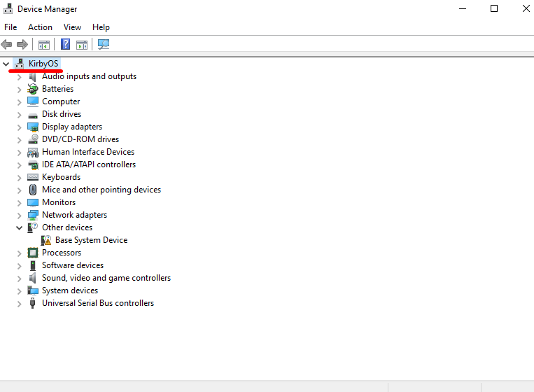Click the Human Interface Devices icon
This screenshot has width=534, height=392.
pyautogui.click(x=33, y=152)
